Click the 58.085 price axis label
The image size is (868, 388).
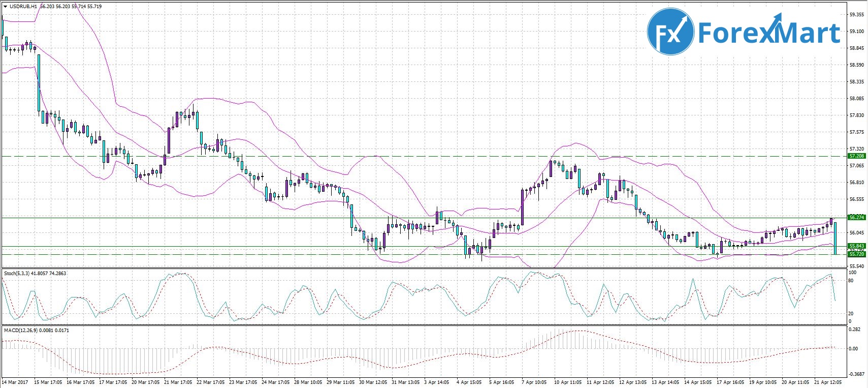tap(857, 99)
